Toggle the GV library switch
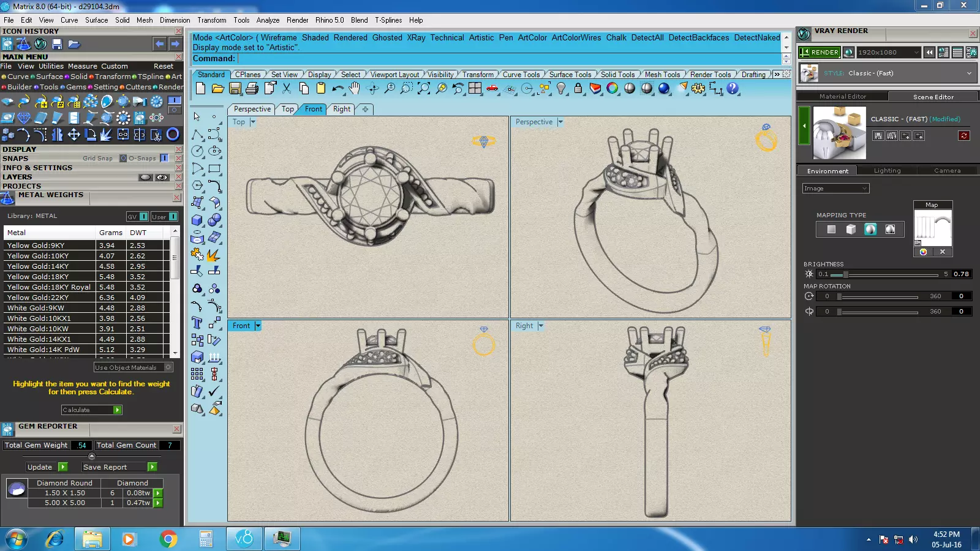 (143, 217)
